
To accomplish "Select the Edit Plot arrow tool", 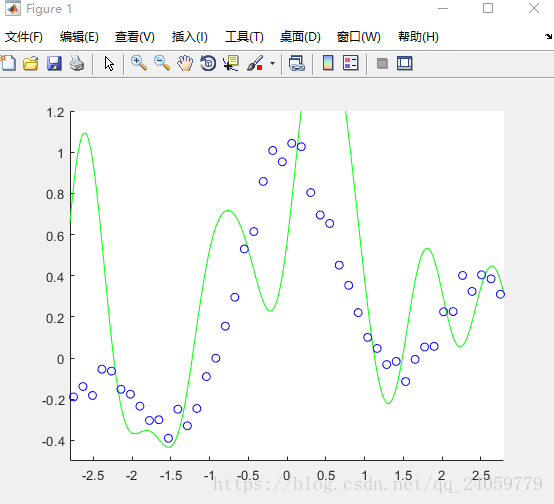I will pyautogui.click(x=109, y=64).
